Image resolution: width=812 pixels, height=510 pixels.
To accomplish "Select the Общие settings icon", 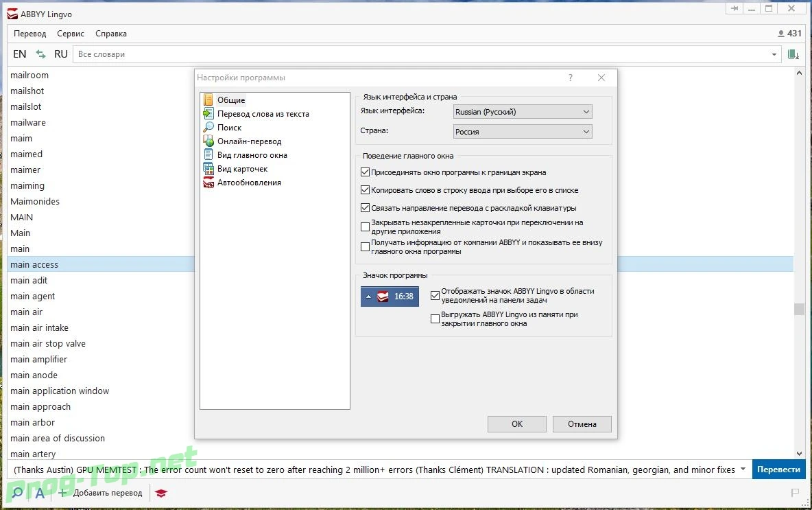I will (208, 100).
